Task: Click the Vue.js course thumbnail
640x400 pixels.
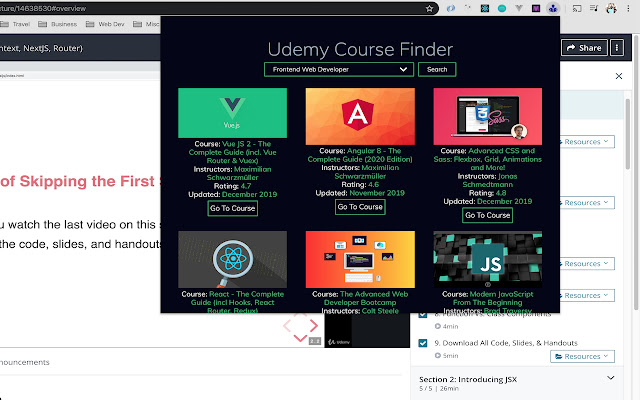Action: click(x=233, y=113)
